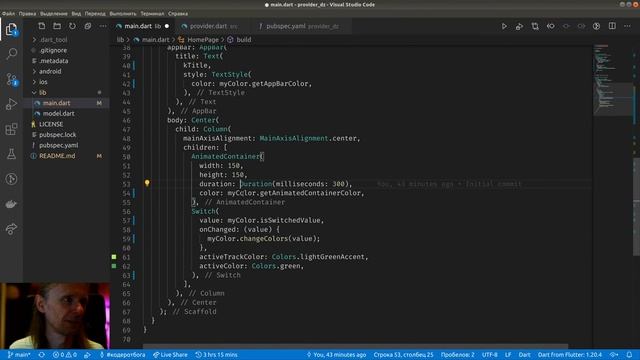Select lib in the breadcrumb
Screen dimensions: 640x360
tap(120, 40)
